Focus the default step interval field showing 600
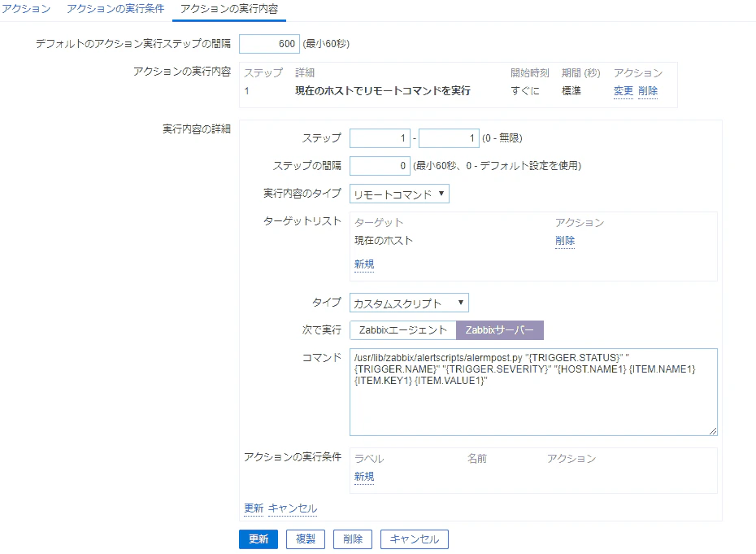 [x=270, y=44]
